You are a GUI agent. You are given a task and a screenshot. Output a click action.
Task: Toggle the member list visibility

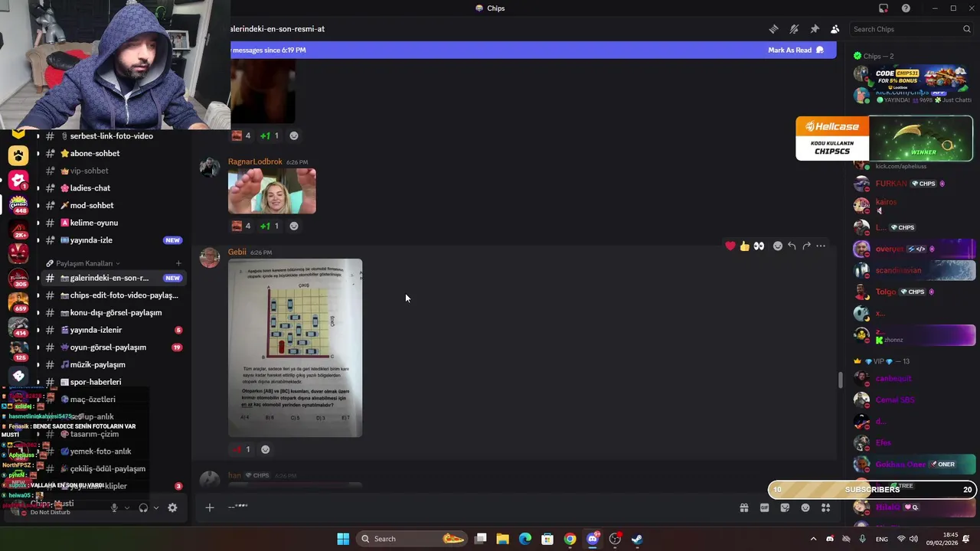click(x=835, y=29)
